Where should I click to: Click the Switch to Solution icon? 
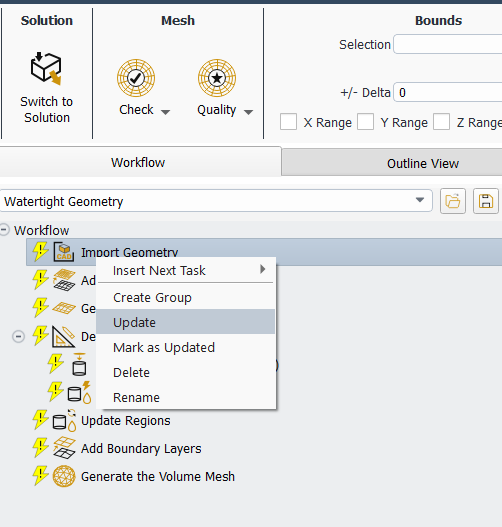click(46, 68)
